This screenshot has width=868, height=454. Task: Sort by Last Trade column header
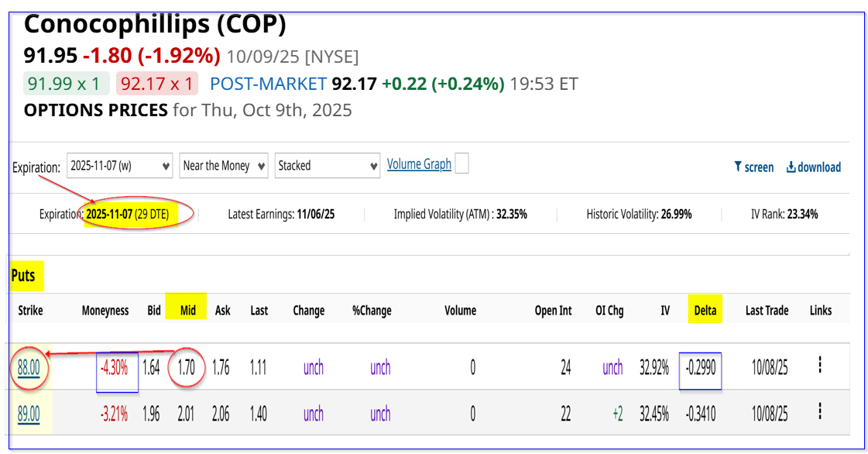click(x=767, y=311)
